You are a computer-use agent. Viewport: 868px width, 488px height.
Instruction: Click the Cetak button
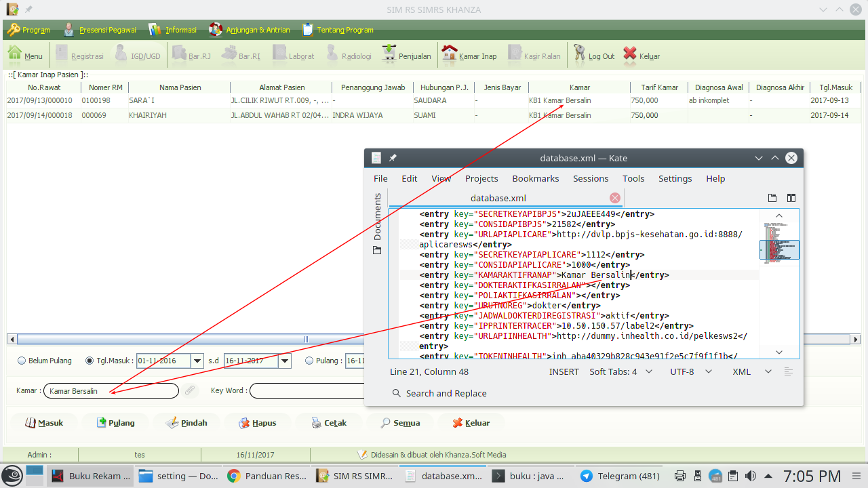(328, 423)
